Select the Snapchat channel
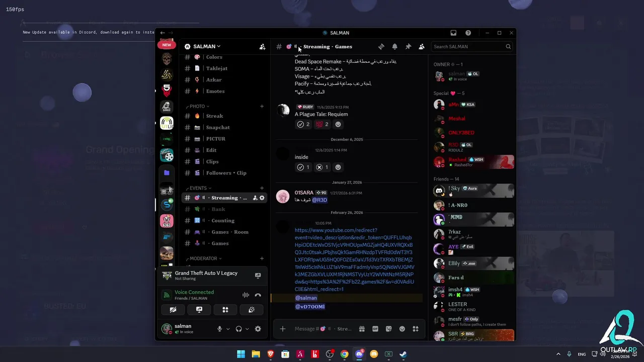Image resolution: width=644 pixels, height=362 pixels. click(224, 127)
